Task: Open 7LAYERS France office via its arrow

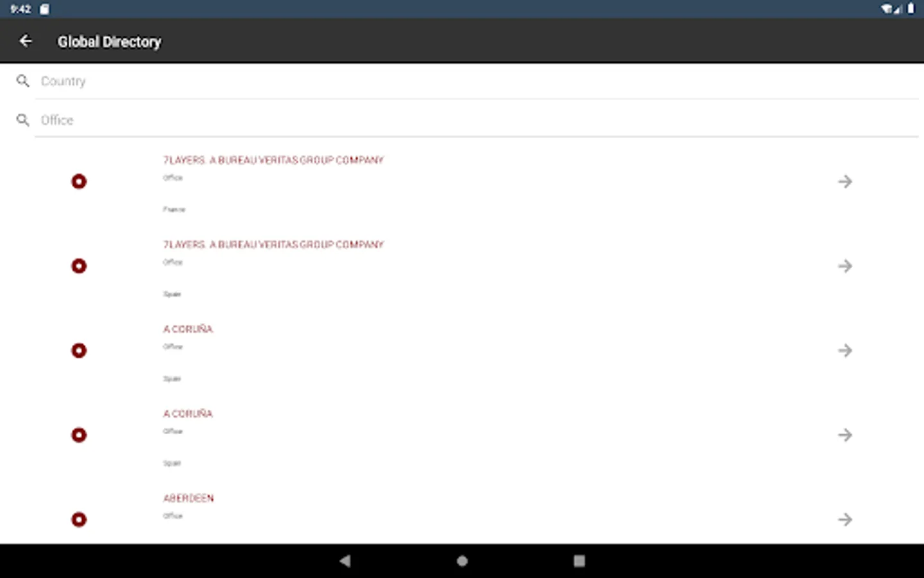Action: 845,182
